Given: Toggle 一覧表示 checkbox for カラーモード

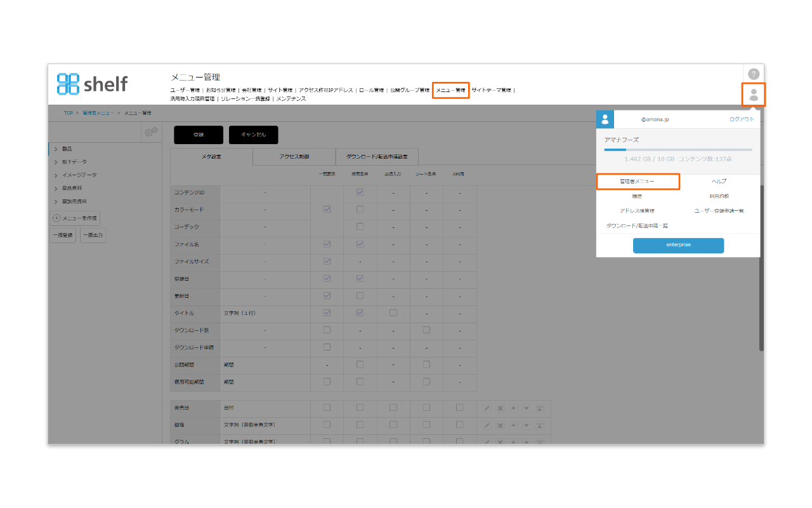Looking at the screenshot, I should pos(327,209).
